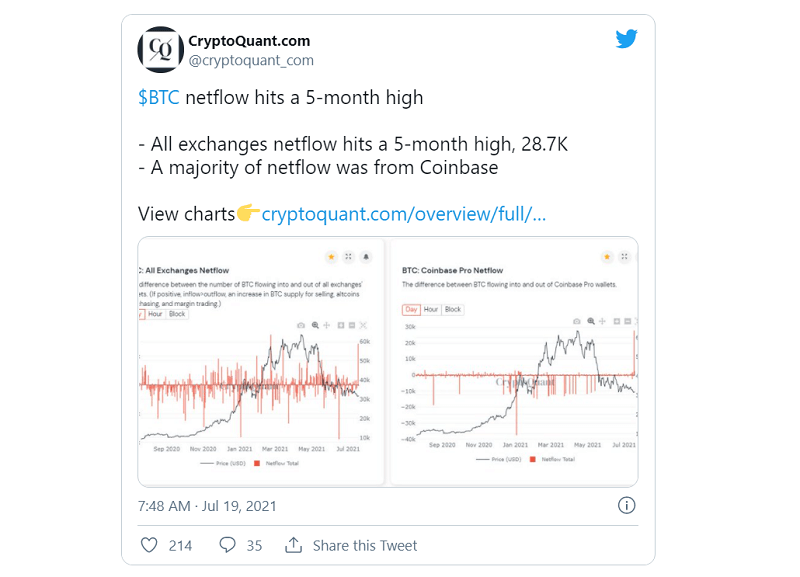Open replies via speech bubble icon
Screen dimensions: 800x577
227,545
